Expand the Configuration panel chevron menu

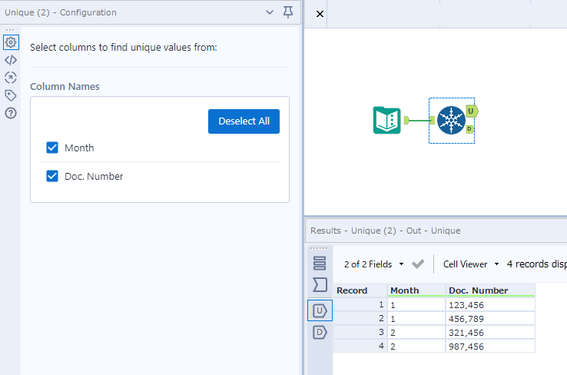269,12
